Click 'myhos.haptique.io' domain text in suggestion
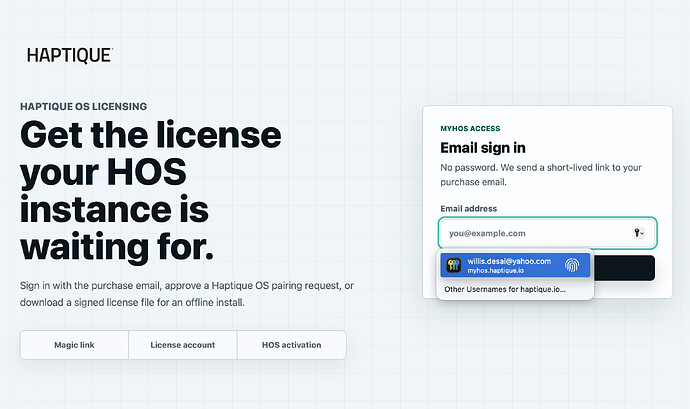 coord(495,270)
